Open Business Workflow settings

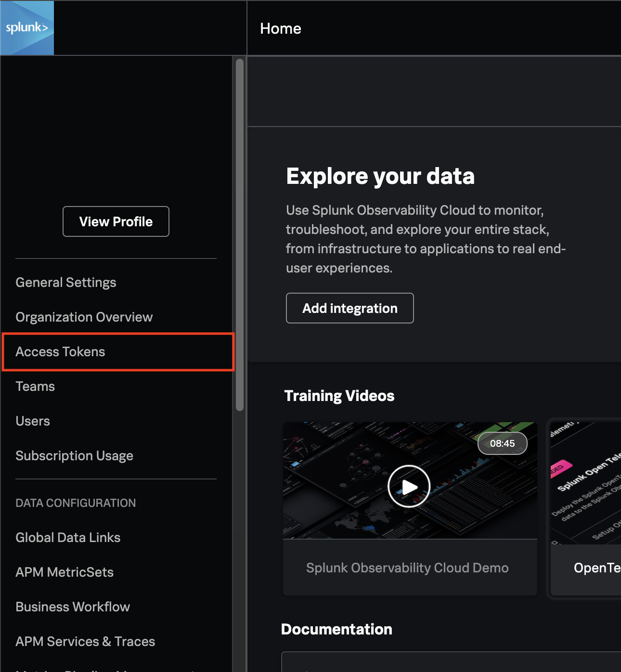click(73, 607)
